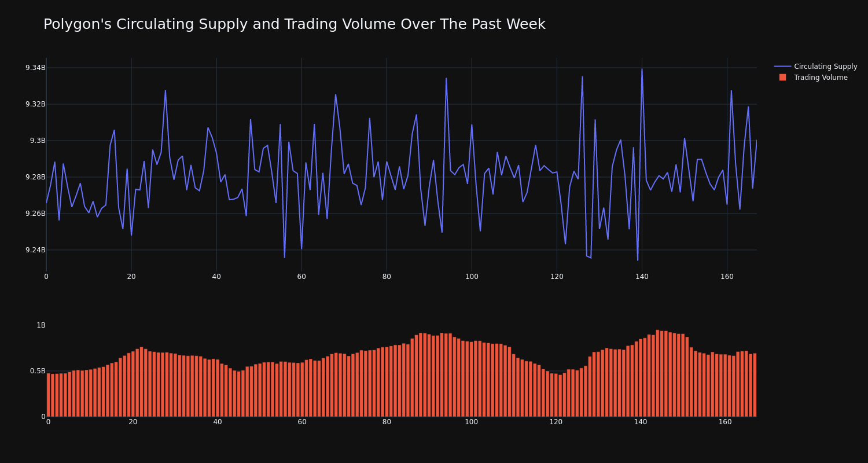
Task: Click the orange Trading Volume legend swatch
Action: [782, 78]
